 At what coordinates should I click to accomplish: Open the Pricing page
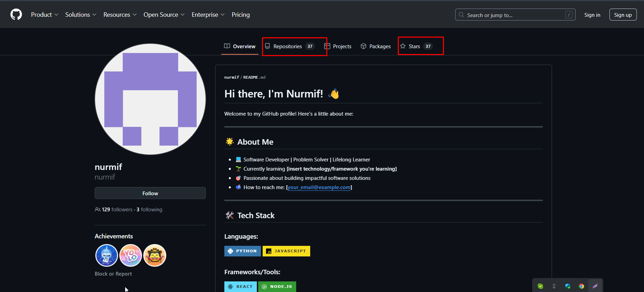[241, 15]
